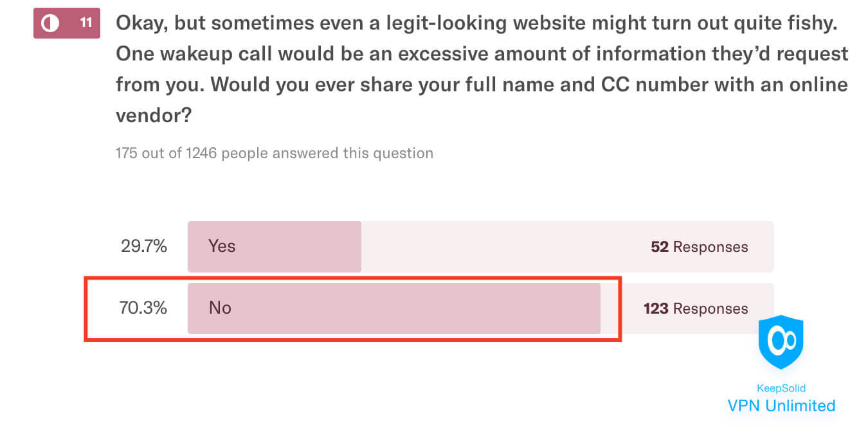
Task: Click the infinity symbol inside the shield
Action: [781, 339]
